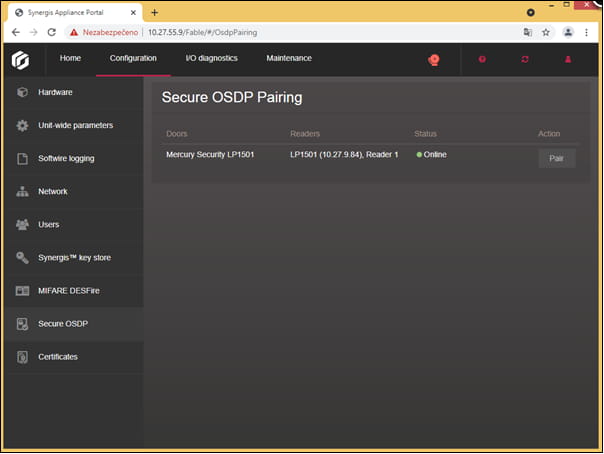Click the circular icon beside window controls
This screenshot has width=604, height=454.
[x=530, y=13]
